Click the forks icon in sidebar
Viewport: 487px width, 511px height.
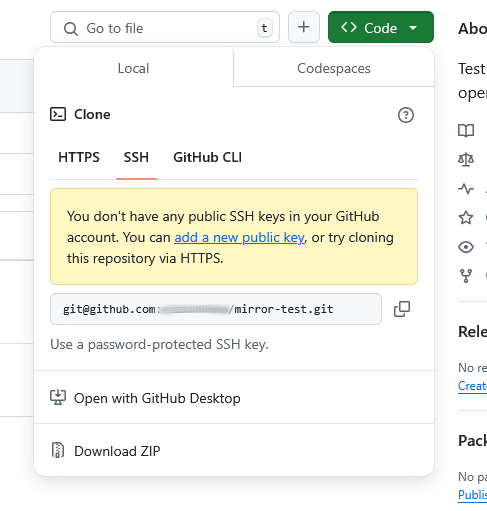pos(466,276)
